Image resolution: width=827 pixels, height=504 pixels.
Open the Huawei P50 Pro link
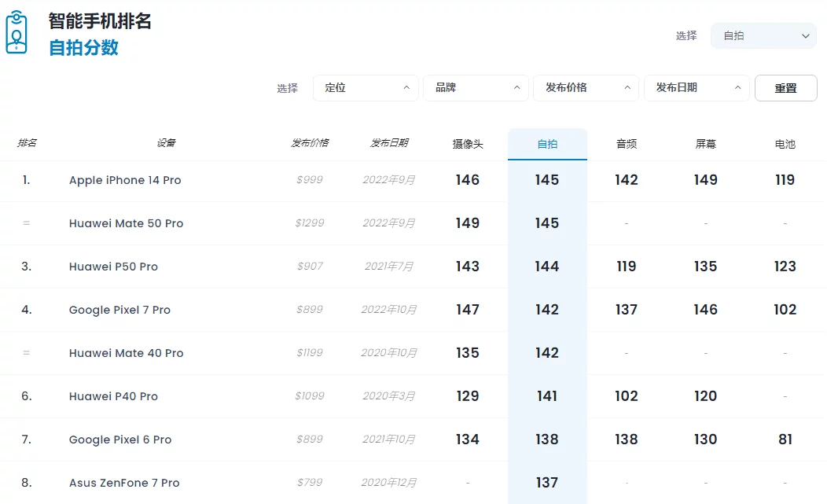(113, 267)
